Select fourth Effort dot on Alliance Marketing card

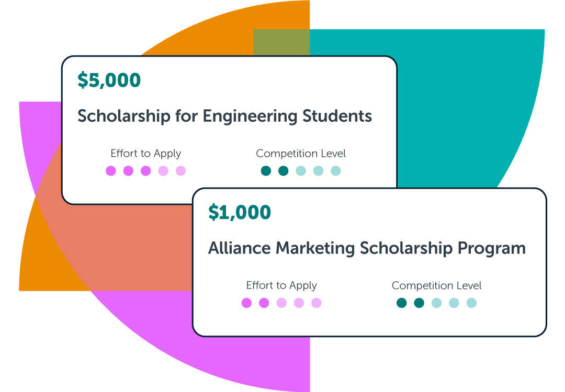tap(299, 303)
